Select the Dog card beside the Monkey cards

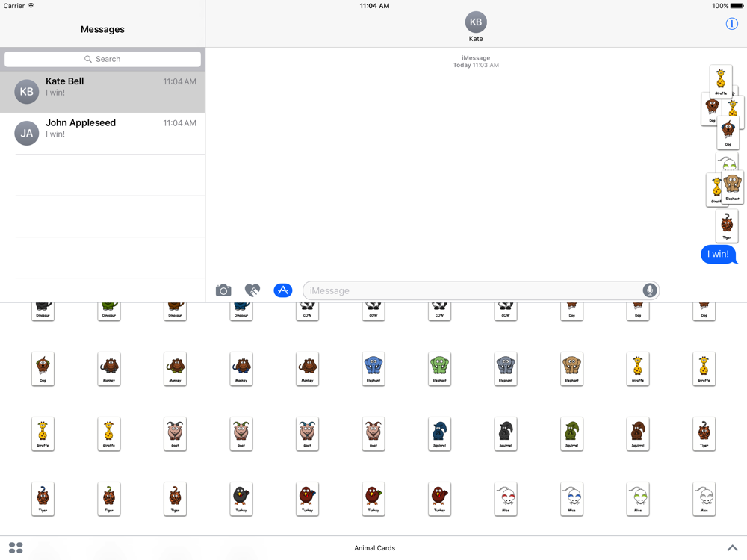(x=43, y=369)
